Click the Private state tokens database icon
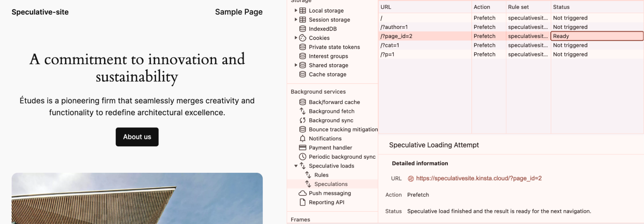The height and width of the screenshot is (224, 644). pyautogui.click(x=303, y=47)
